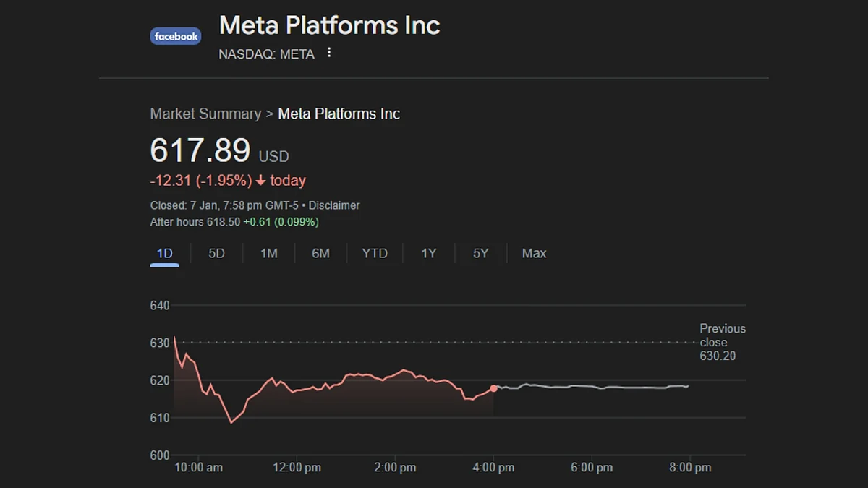View the 1Y chart range
Image resolution: width=868 pixels, height=488 pixels.
(429, 254)
